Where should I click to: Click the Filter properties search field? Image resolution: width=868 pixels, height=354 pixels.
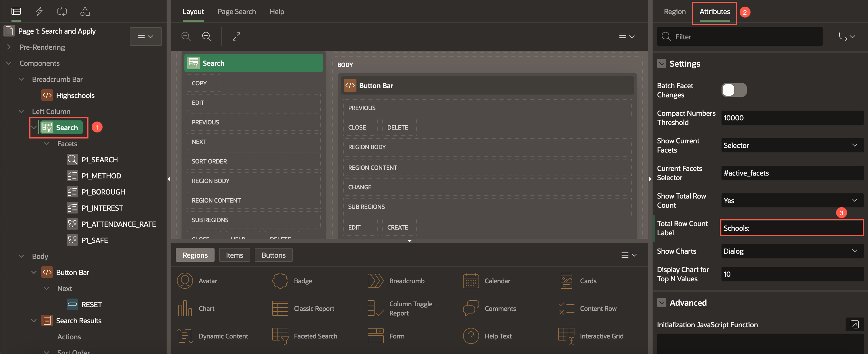740,36
